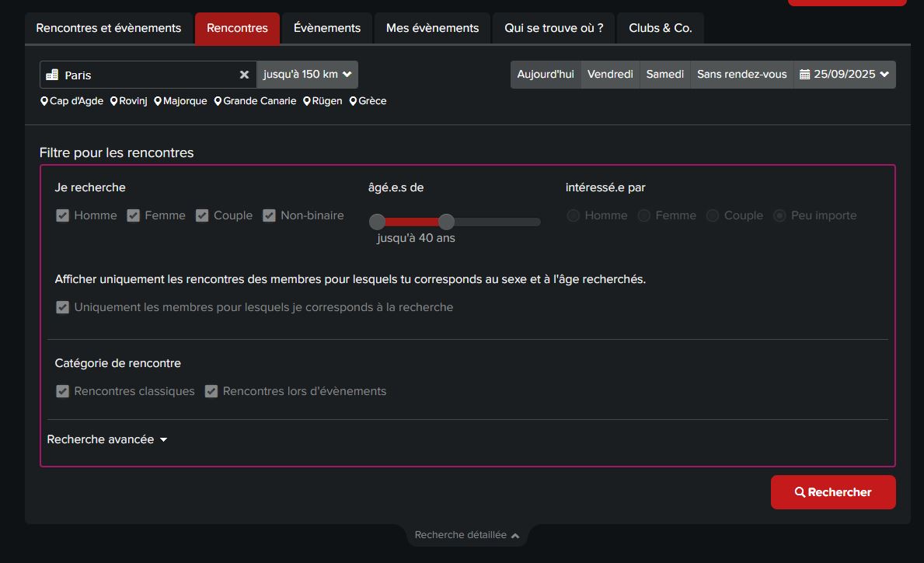This screenshot has height=563, width=924.
Task: Toggle the Rencontres lors d'évènements checkbox
Action: 211,391
